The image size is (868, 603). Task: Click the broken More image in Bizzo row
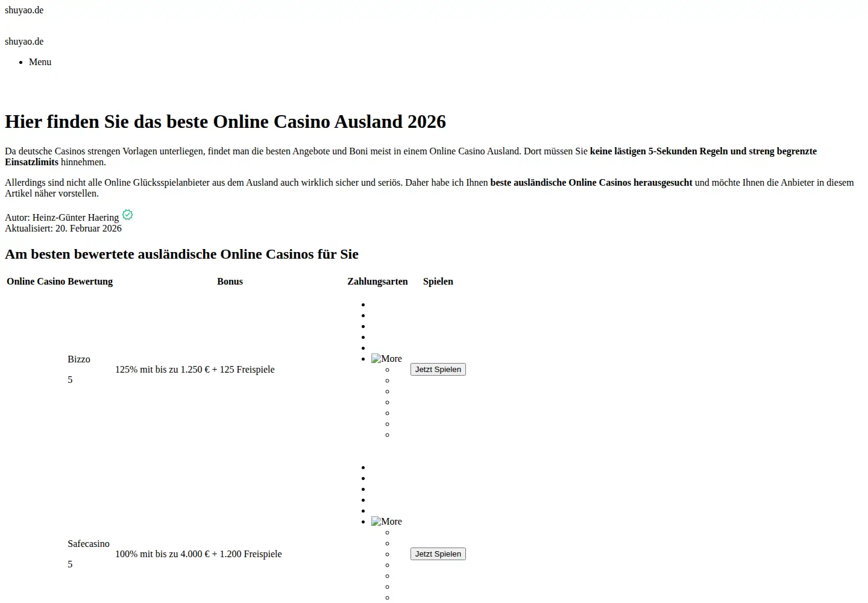pos(386,359)
